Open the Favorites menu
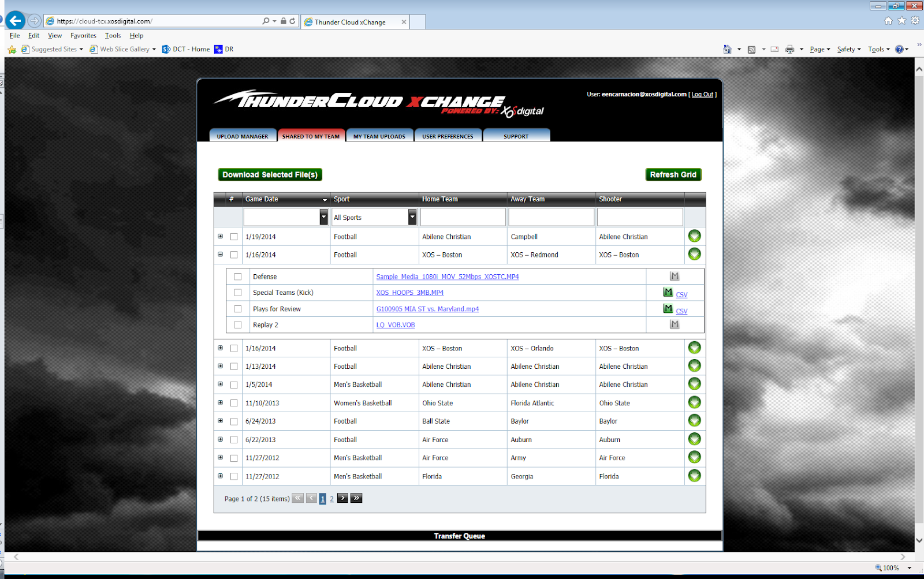The height and width of the screenshot is (579, 924). pyautogui.click(x=83, y=35)
